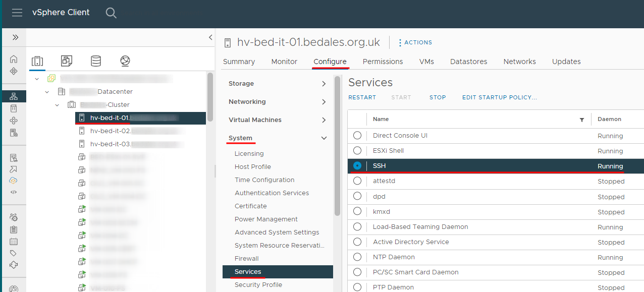Viewport: 644px width, 292px height.
Task: Click the inventory tree vertical scrollbar
Action: [x=210, y=96]
